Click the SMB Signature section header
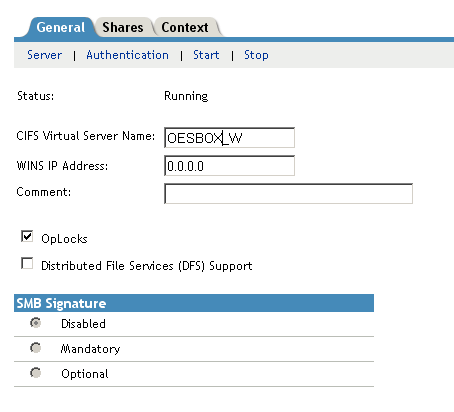The height and width of the screenshot is (412, 454). [194, 303]
